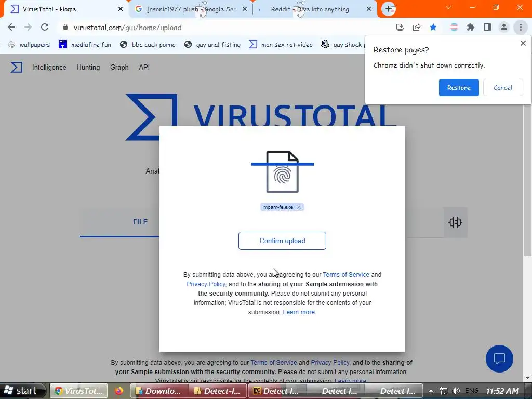The width and height of the screenshot is (532, 399).
Task: Click the fingerprint file icon
Action: (x=282, y=172)
